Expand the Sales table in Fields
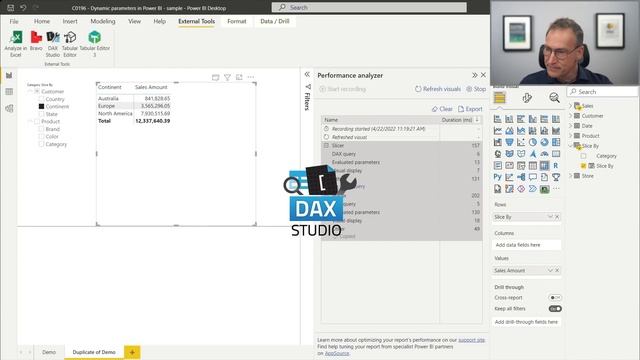The width and height of the screenshot is (640, 360). coord(571,106)
